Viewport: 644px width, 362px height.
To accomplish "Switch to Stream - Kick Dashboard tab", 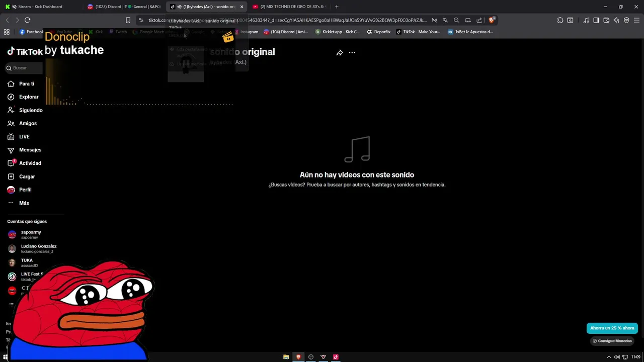I will tap(40, 7).
